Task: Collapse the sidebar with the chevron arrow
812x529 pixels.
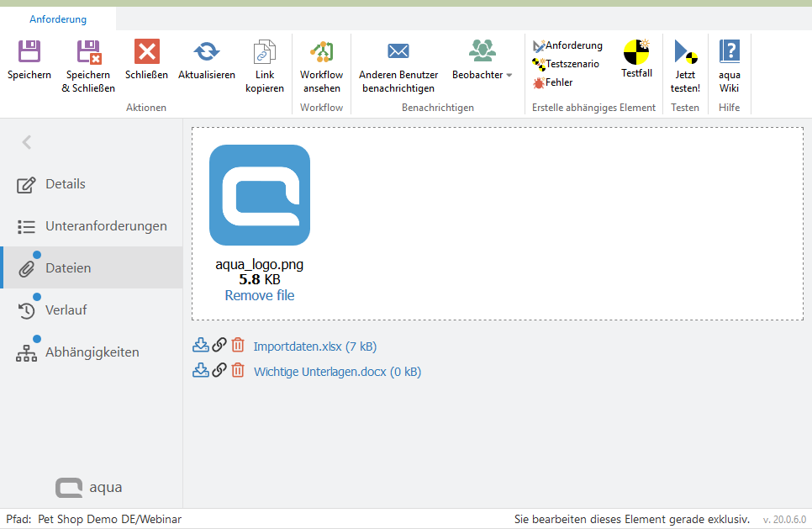Action: click(x=27, y=142)
